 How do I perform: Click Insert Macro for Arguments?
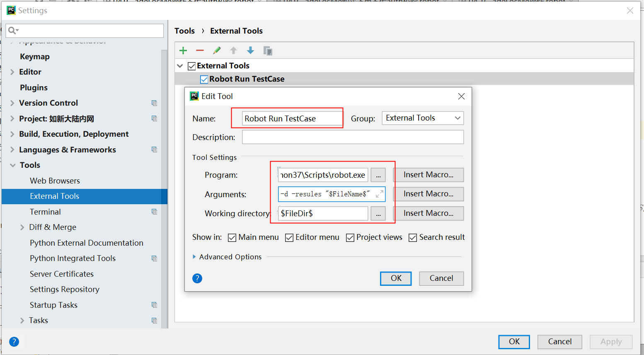click(428, 194)
